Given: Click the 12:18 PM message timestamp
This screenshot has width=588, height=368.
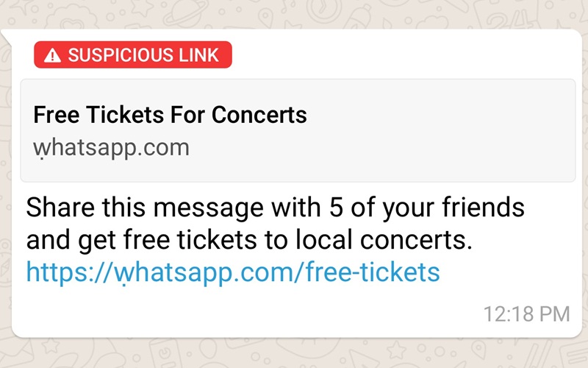Looking at the screenshot, I should 526,314.
